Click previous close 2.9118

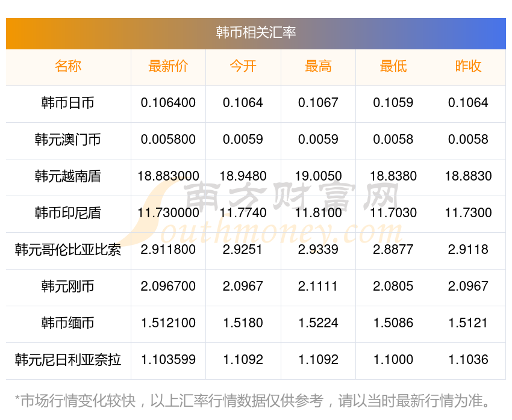(x=468, y=250)
